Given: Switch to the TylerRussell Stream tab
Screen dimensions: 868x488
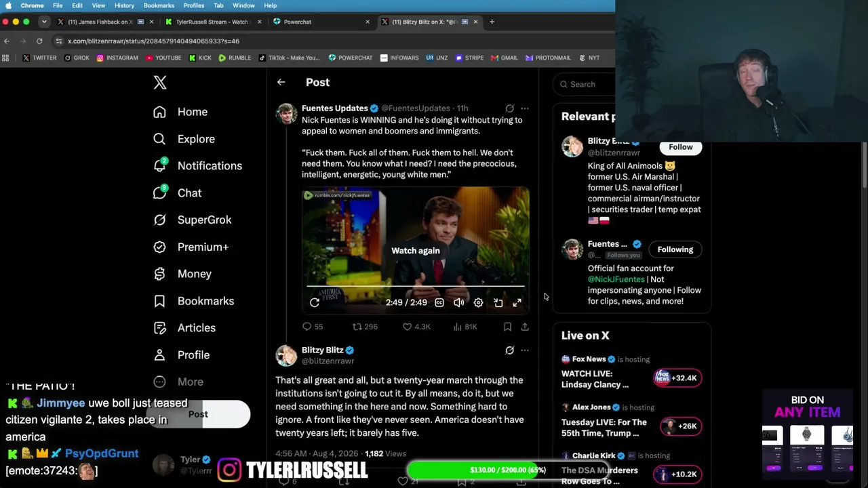Looking at the screenshot, I should pyautogui.click(x=210, y=22).
